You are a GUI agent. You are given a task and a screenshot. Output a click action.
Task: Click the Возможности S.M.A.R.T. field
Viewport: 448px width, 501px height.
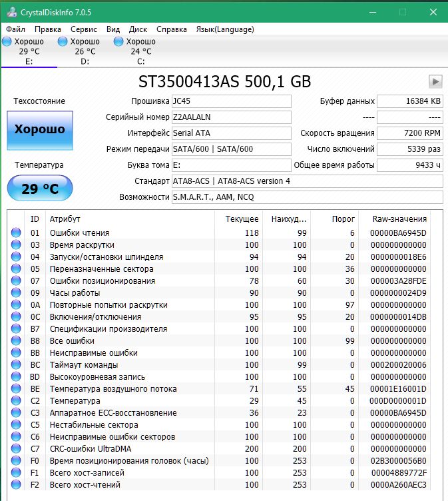[307, 197]
